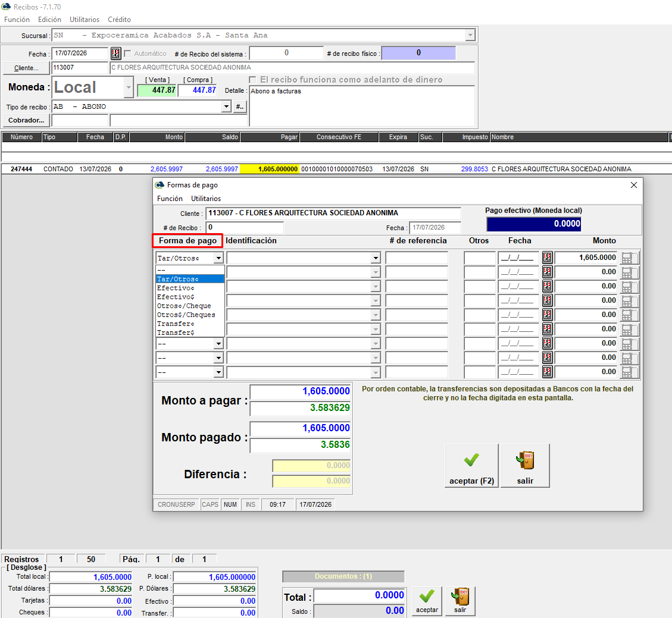Collapse the Tar/Otros forma de pago dropdown
The height and width of the screenshot is (618, 672).
[x=218, y=258]
